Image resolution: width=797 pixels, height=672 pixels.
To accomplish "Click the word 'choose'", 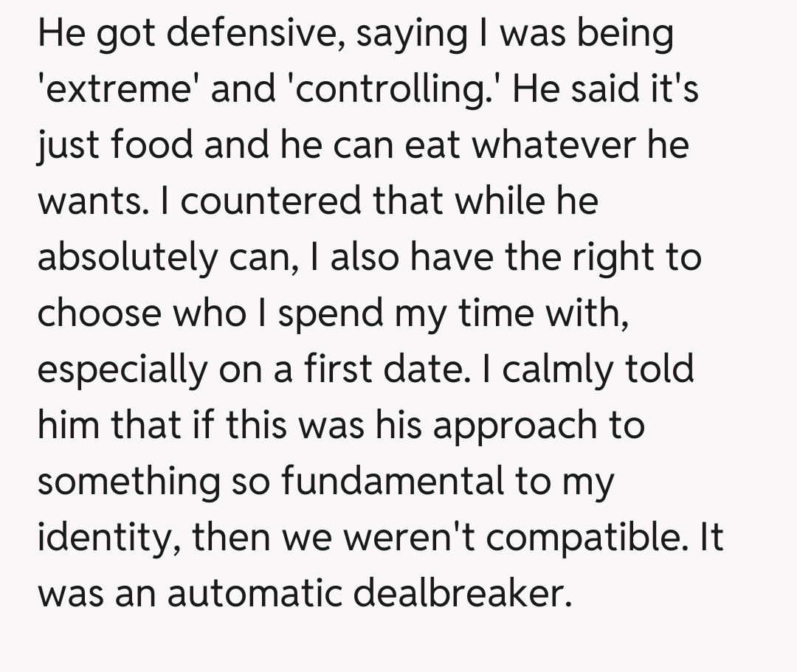I will tap(98, 314).
